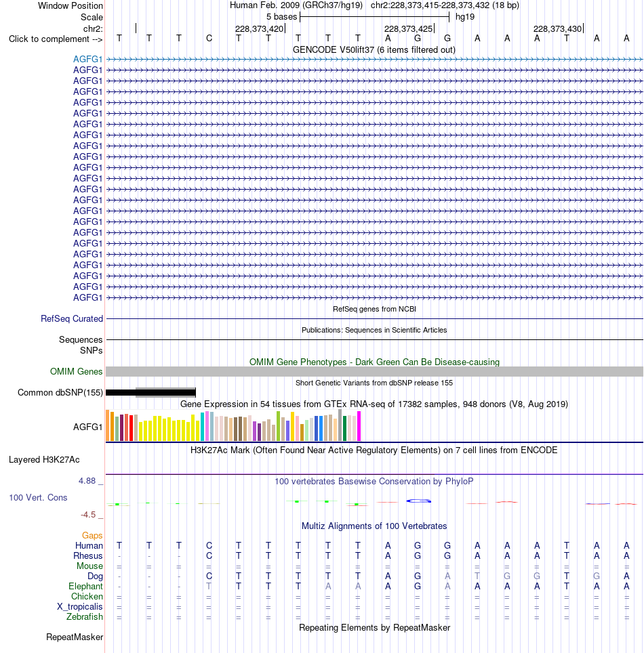Click the blue G conservation peak
This screenshot has width=644, height=653.
[418, 501]
